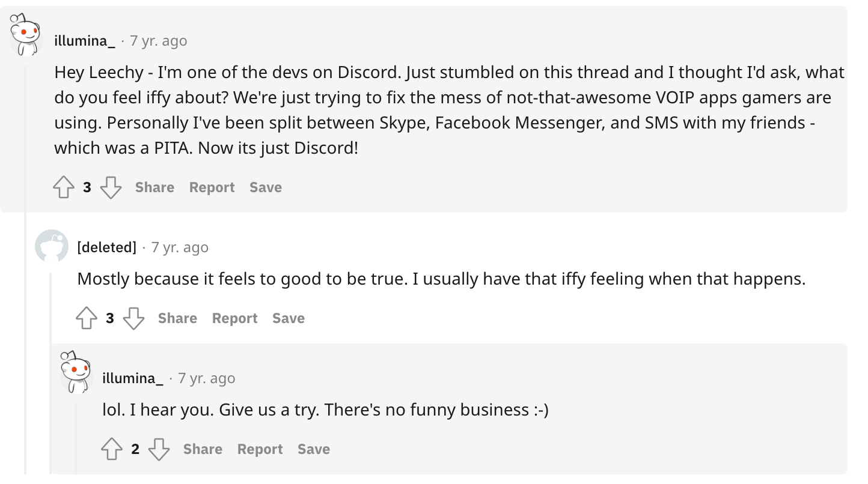Click the [deleted] username label
The image size is (868, 484).
[x=107, y=247]
